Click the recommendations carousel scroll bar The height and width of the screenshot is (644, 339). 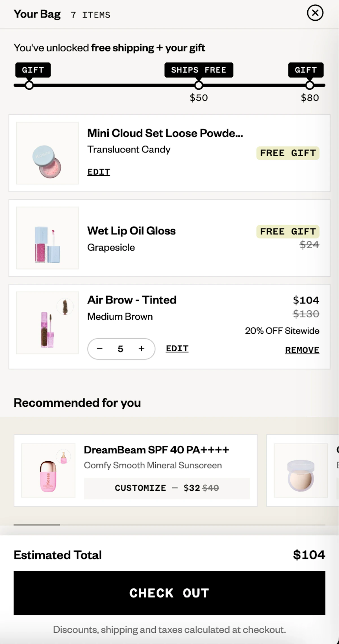(169, 525)
